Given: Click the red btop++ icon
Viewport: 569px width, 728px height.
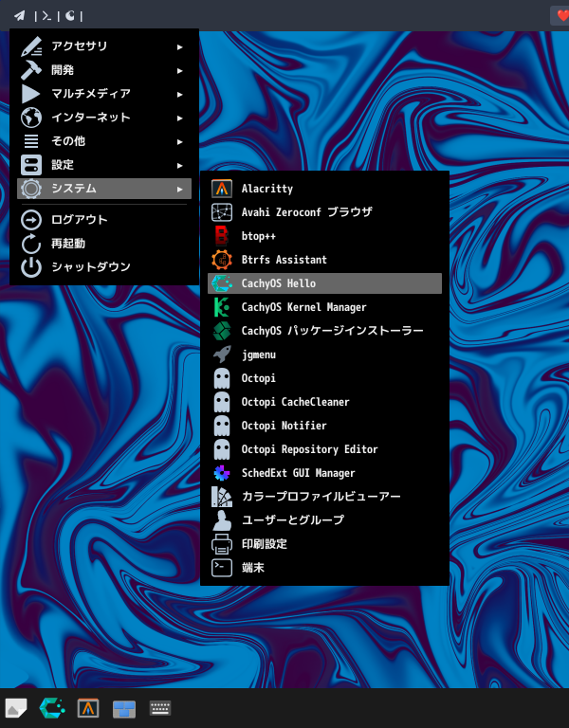Looking at the screenshot, I should click(x=222, y=236).
